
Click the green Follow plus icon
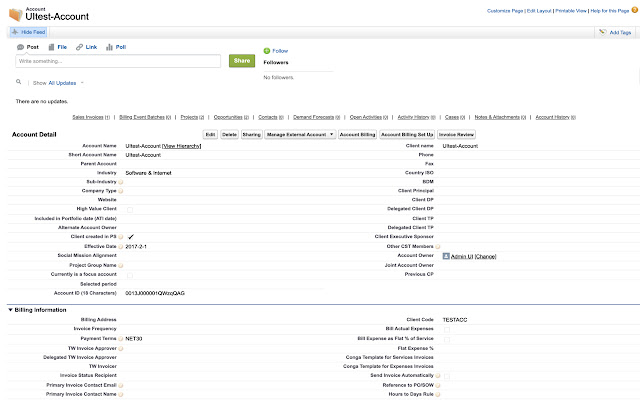coord(266,50)
